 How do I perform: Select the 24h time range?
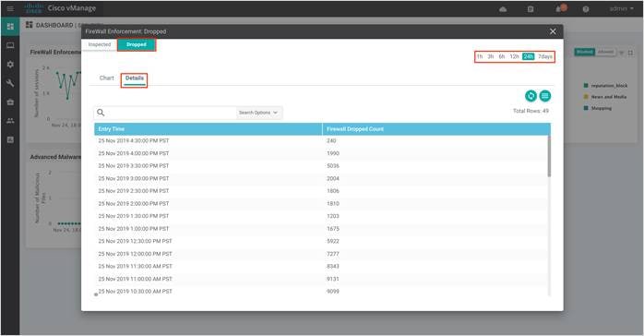tap(528, 56)
